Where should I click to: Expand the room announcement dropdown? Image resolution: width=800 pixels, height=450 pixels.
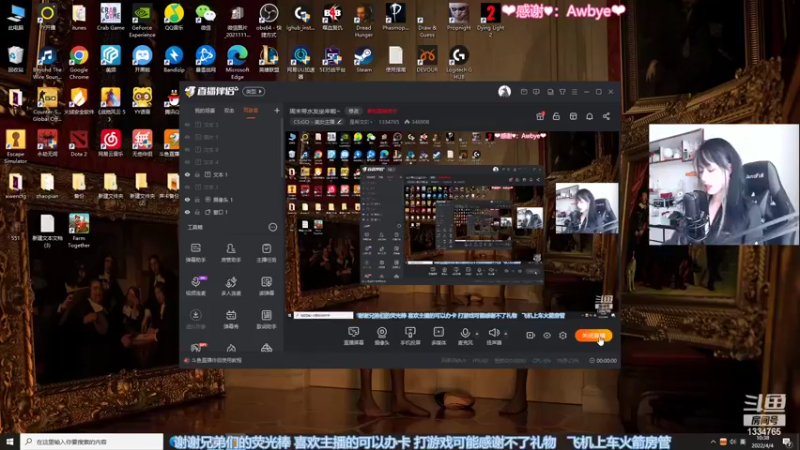coord(361,122)
